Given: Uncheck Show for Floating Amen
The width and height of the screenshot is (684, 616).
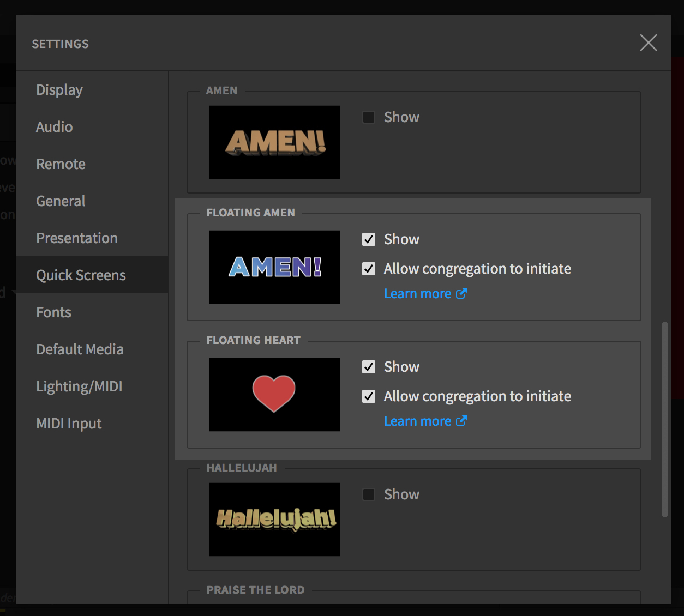Looking at the screenshot, I should tap(369, 239).
